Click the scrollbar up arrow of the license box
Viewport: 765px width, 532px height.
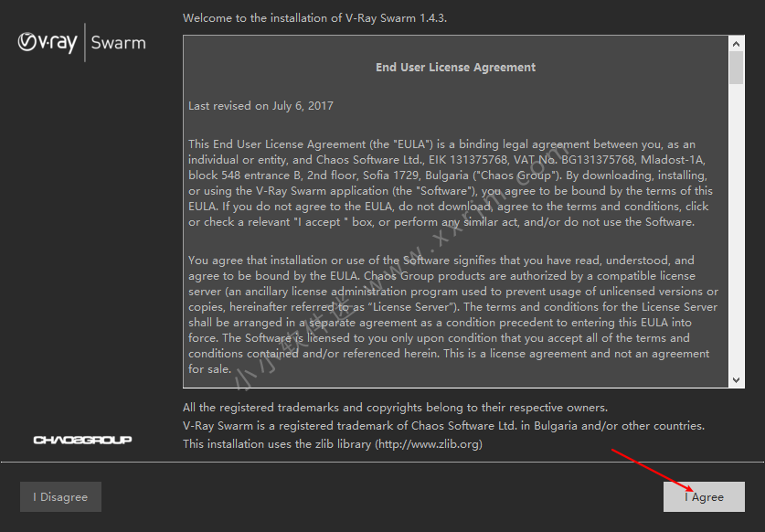click(737, 44)
